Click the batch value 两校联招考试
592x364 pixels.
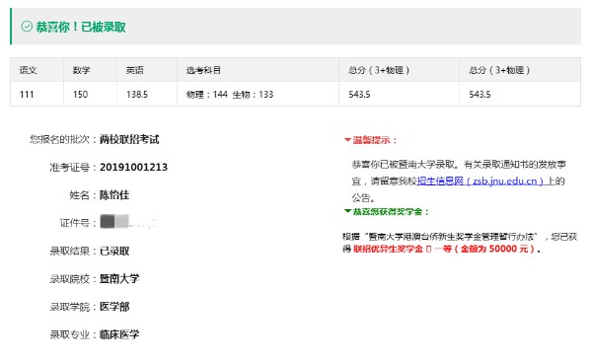(129, 140)
